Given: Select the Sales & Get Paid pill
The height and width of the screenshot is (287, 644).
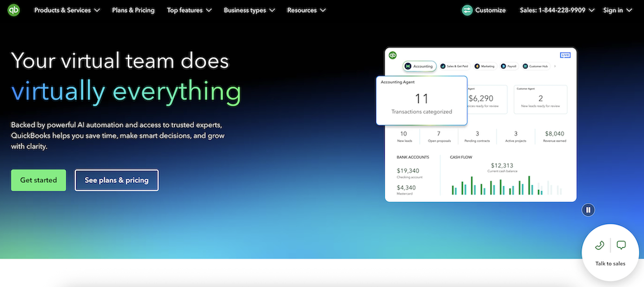Looking at the screenshot, I should click(454, 67).
